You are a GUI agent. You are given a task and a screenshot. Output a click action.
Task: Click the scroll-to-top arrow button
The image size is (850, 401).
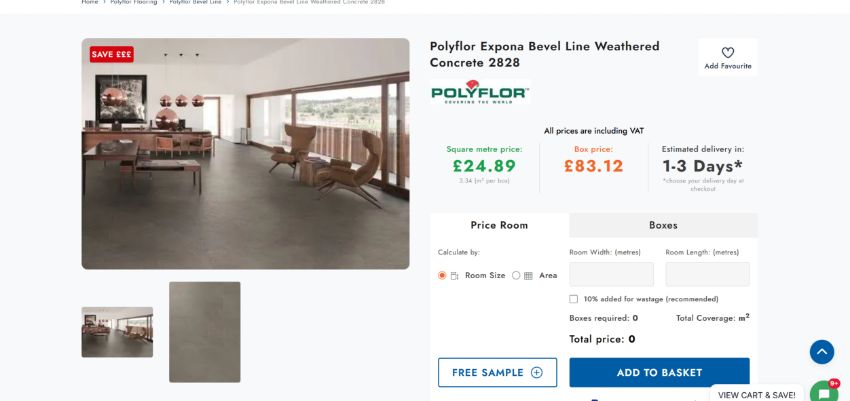tap(821, 352)
